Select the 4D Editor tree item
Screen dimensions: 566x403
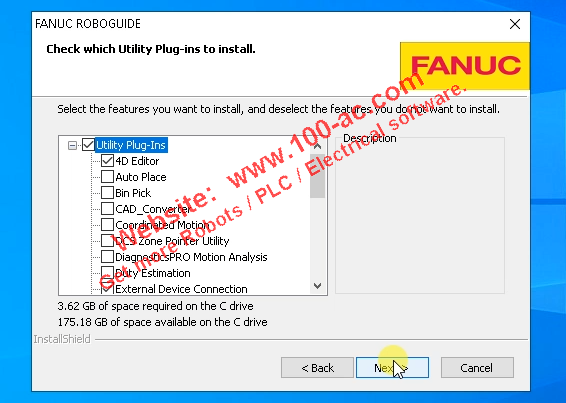[x=137, y=161]
